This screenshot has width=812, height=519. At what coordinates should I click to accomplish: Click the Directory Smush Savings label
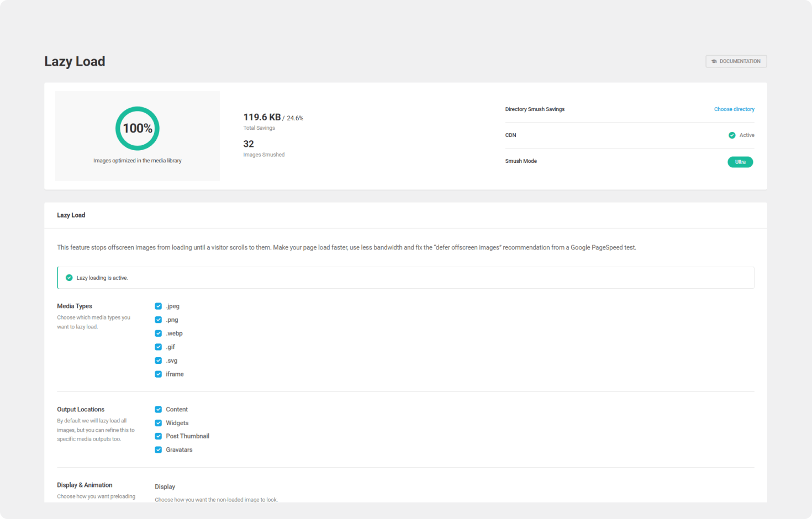535,109
